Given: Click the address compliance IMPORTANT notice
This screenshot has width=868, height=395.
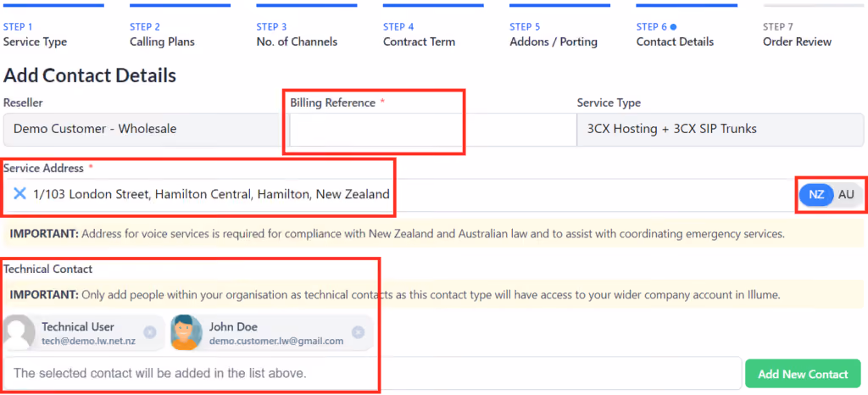Looking at the screenshot, I should pyautogui.click(x=433, y=233).
